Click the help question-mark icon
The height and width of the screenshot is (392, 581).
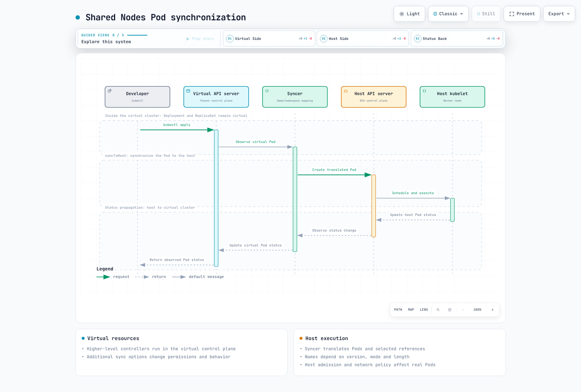[450, 310]
